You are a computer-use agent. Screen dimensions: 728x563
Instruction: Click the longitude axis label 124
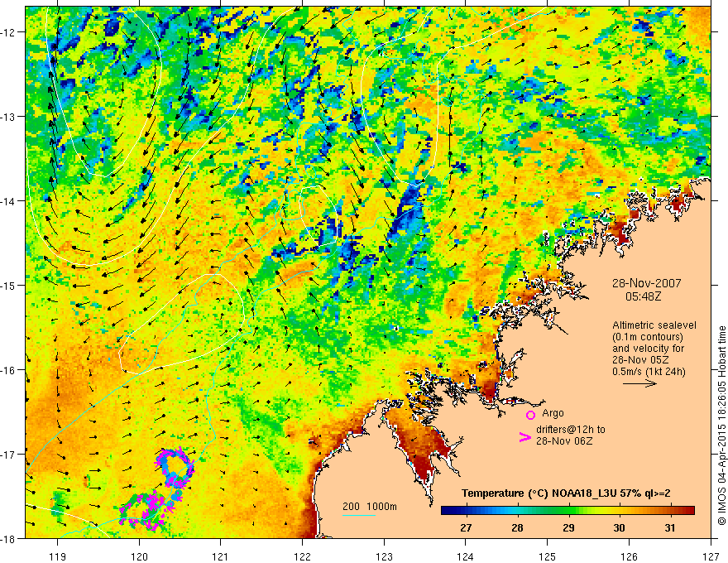coord(466,556)
